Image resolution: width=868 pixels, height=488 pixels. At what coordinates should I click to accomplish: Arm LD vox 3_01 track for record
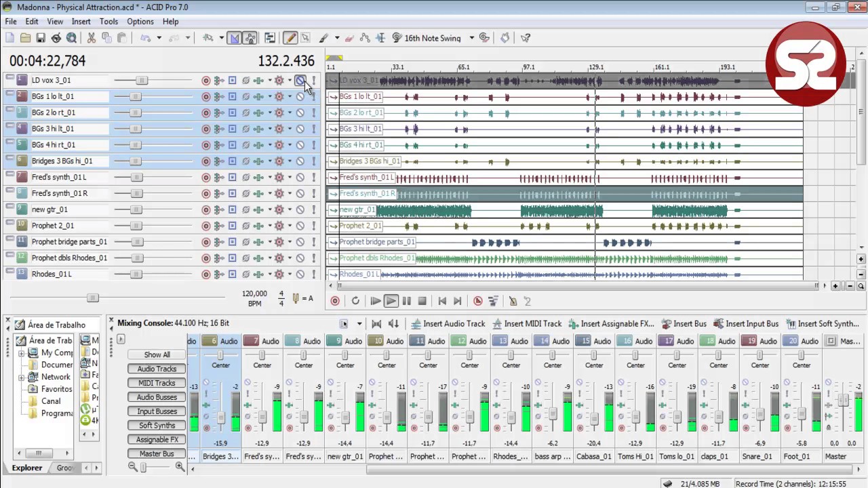tap(206, 81)
